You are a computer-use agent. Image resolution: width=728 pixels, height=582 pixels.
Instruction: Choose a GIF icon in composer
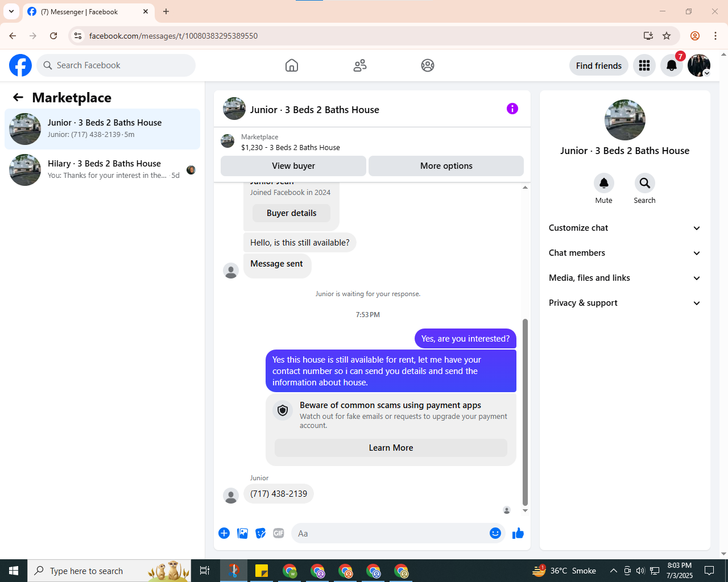click(279, 533)
